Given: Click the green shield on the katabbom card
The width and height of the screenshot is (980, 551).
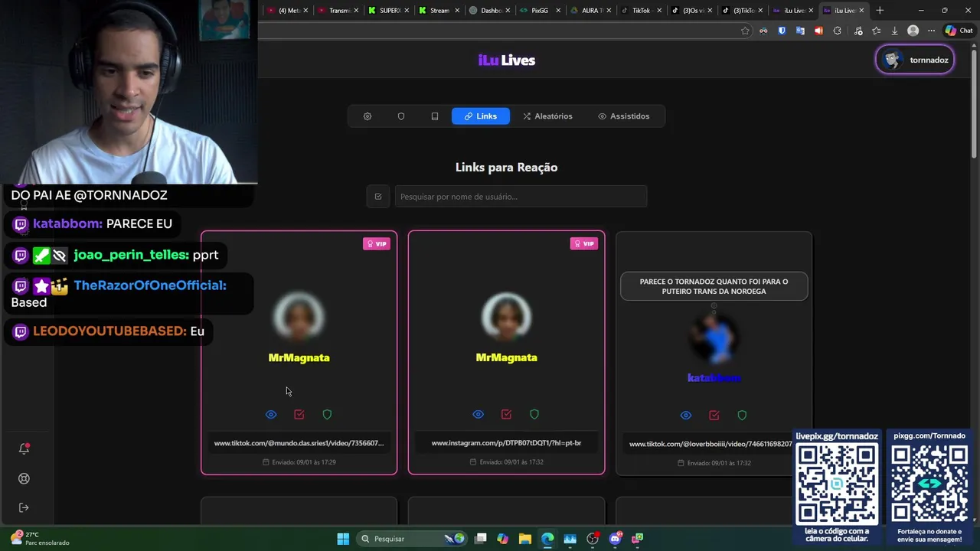Looking at the screenshot, I should [x=742, y=415].
